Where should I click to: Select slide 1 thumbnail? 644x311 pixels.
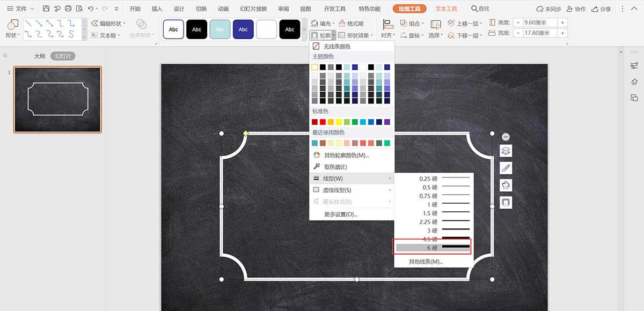point(57,99)
